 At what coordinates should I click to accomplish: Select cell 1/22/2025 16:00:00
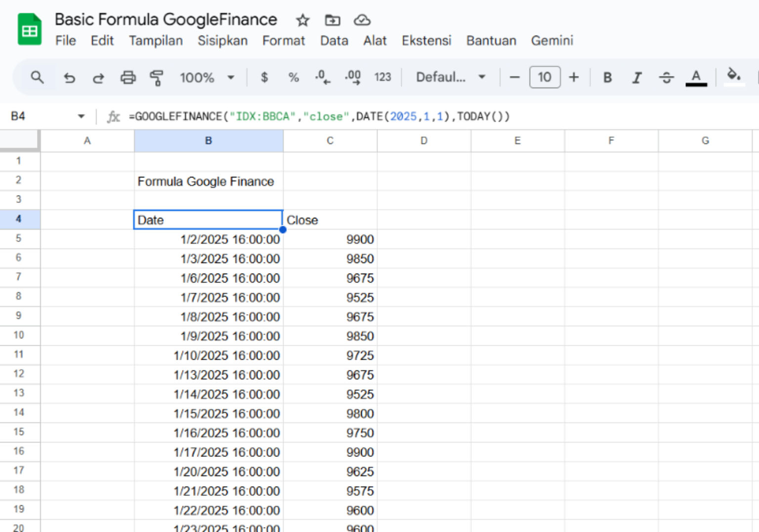coord(209,510)
